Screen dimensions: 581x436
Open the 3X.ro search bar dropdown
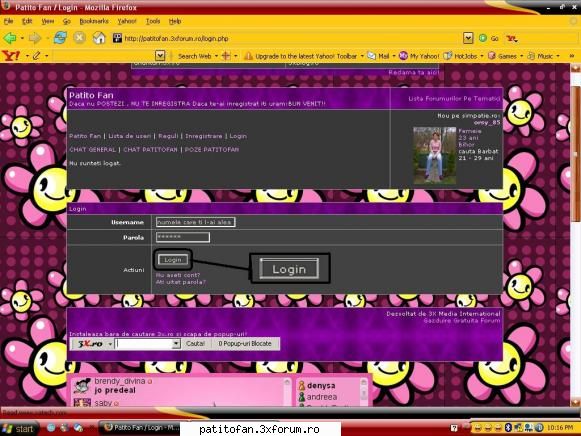click(176, 344)
